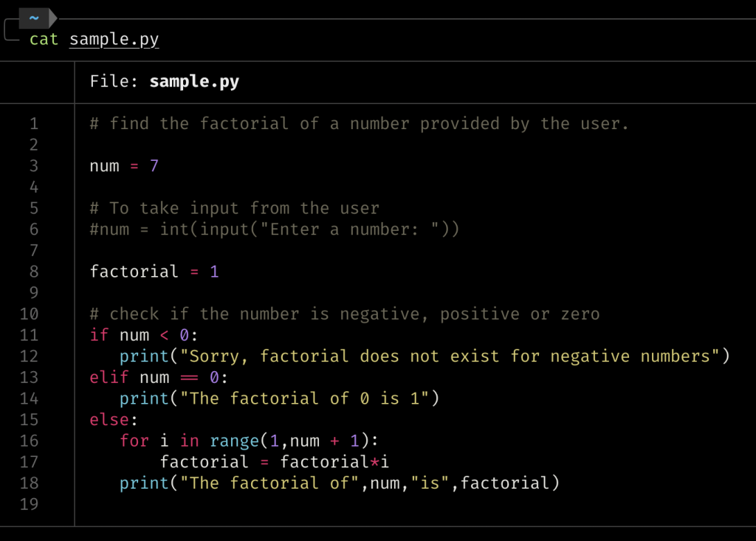Click the 'for i in range(1,num + 1):' line

(249, 441)
